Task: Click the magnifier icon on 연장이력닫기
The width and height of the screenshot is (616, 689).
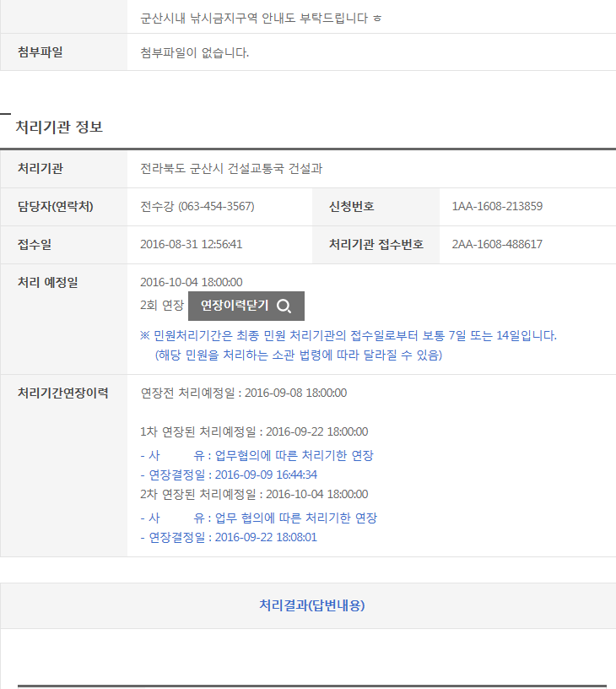Action: 284,306
